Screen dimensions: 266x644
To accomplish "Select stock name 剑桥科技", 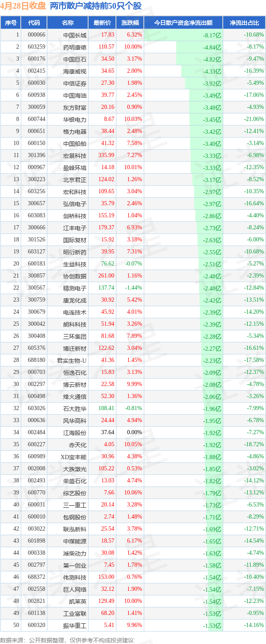I will coord(75,216).
